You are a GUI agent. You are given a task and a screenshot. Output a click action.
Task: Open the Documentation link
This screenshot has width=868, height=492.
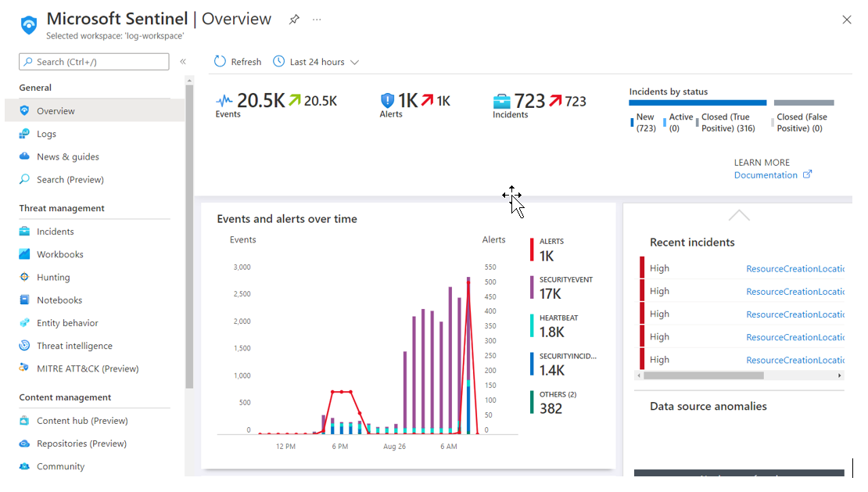tap(766, 175)
